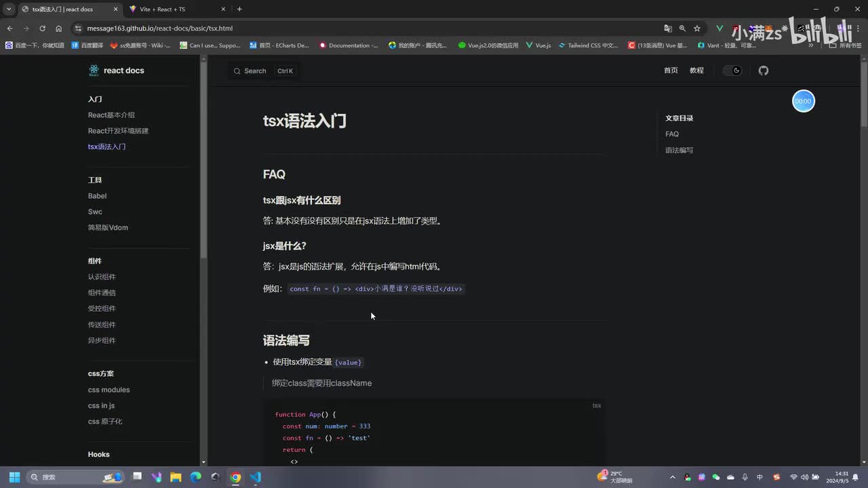Open VS Code from taskbar
The width and height of the screenshot is (868, 488).
pyautogui.click(x=256, y=477)
